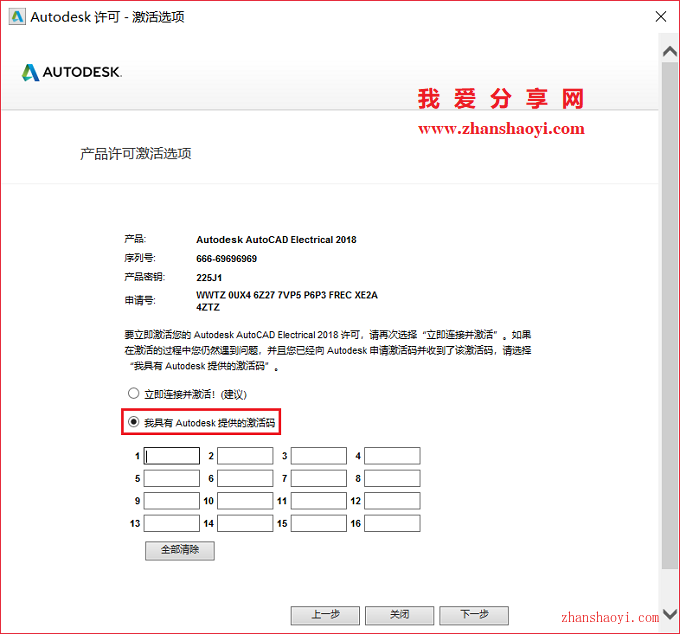The height and width of the screenshot is (634, 680).
Task: Click the '关闭' close button
Action: point(399,615)
